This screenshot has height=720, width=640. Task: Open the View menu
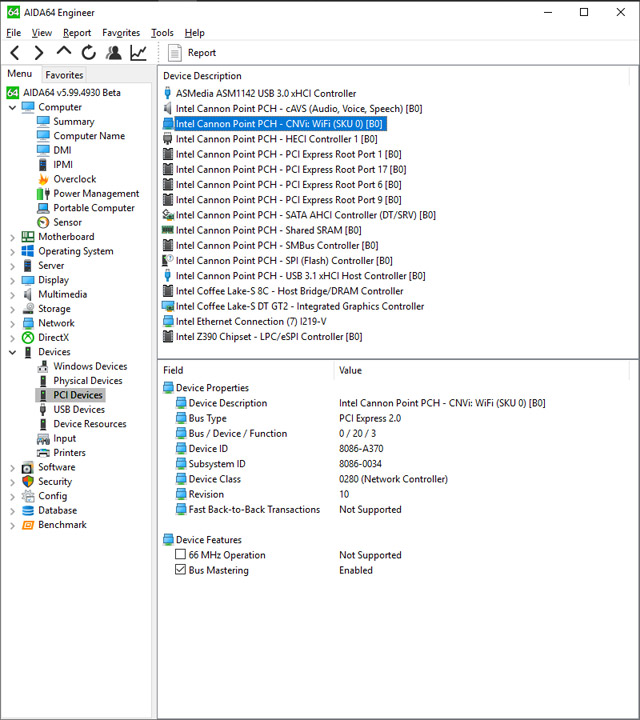click(41, 33)
